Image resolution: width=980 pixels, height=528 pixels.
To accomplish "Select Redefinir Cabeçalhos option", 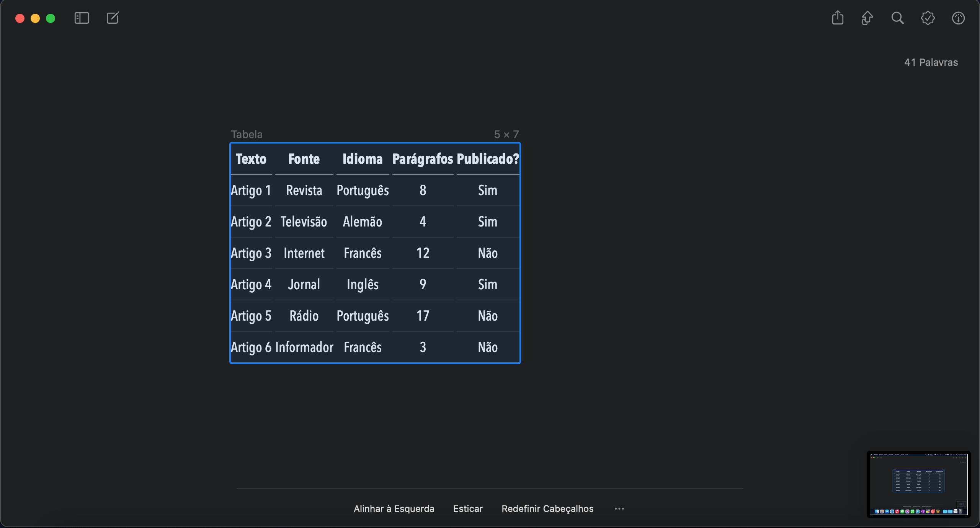I will (547, 508).
